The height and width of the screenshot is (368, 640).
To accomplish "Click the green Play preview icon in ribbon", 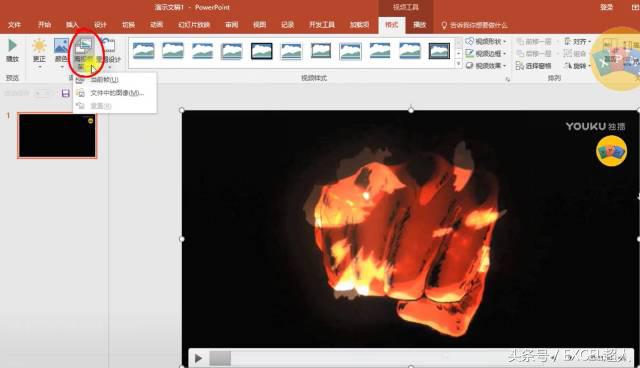I will click(x=12, y=45).
